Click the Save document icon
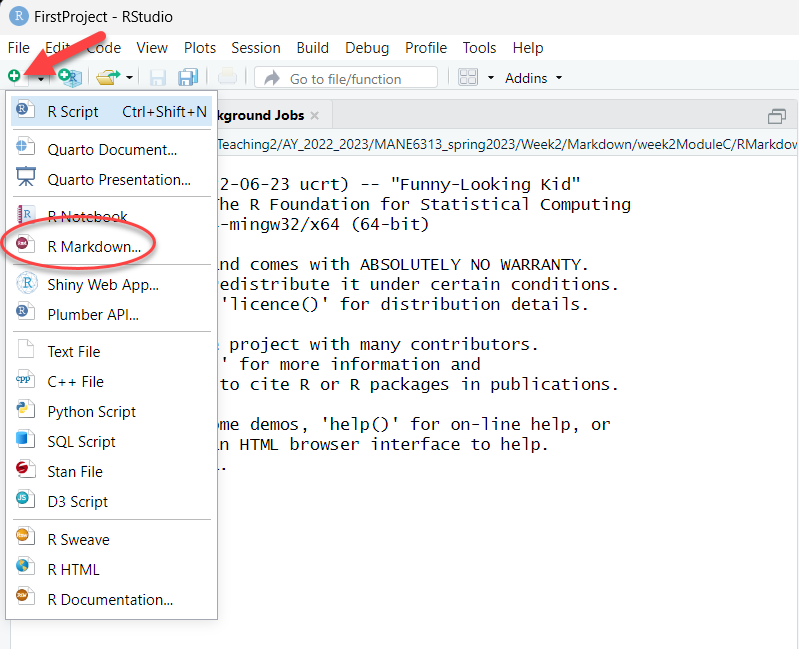Screen dimensions: 799x649 tap(158, 77)
